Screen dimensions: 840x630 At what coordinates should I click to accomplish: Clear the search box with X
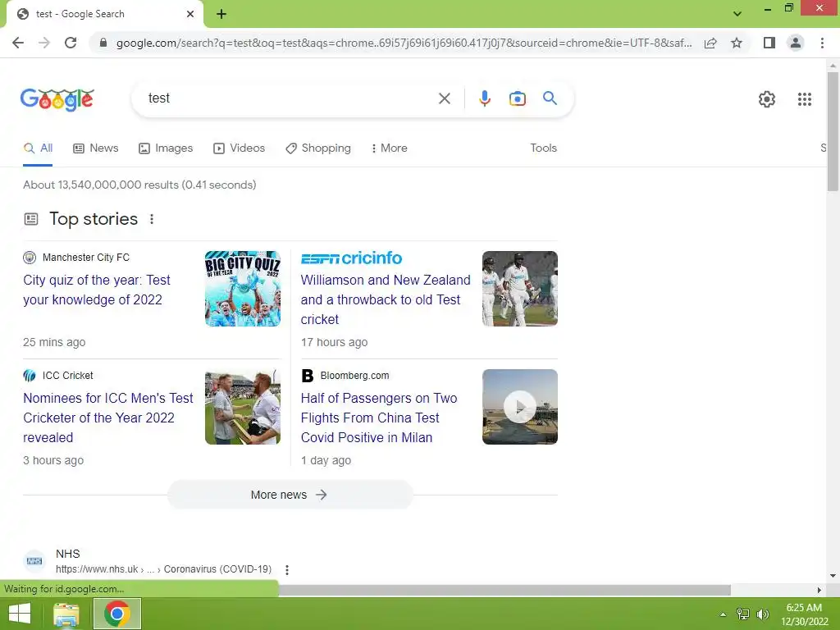tap(444, 98)
